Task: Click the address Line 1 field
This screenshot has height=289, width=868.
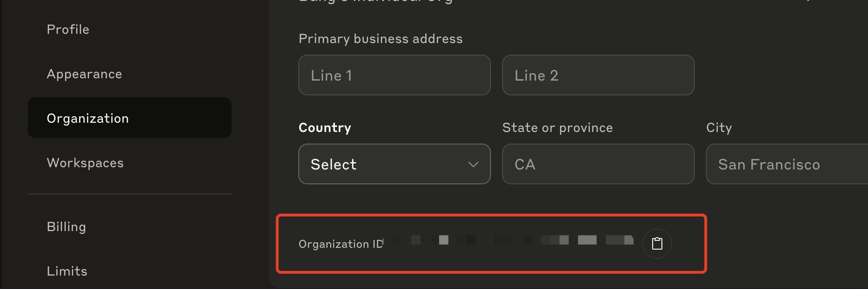Action: tap(394, 75)
